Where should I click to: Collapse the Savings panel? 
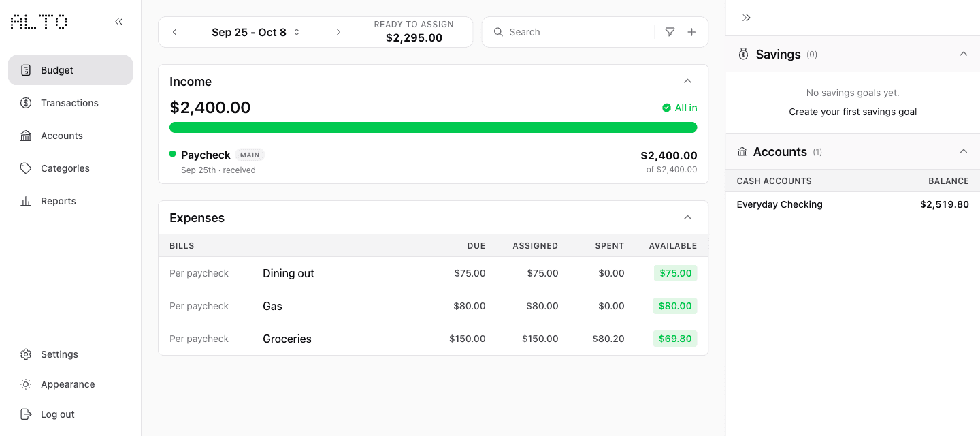(x=964, y=54)
